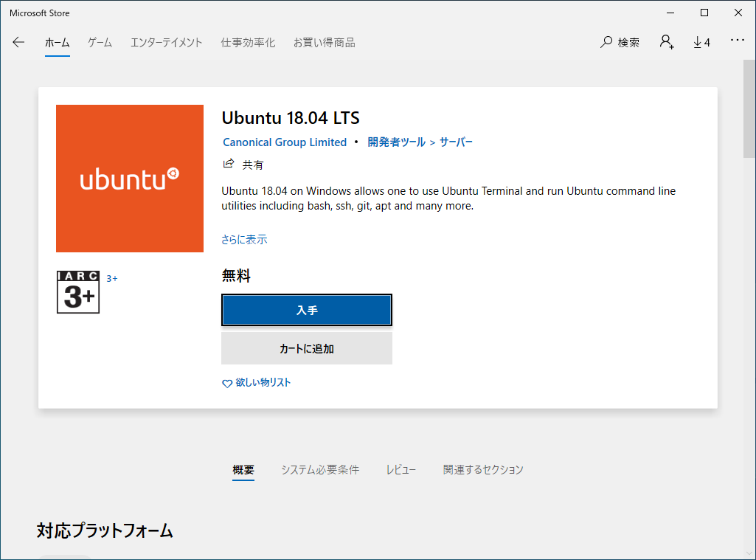Image resolution: width=756 pixels, height=560 pixels.
Task: Switch to the レビュー tab
Action: 400,469
